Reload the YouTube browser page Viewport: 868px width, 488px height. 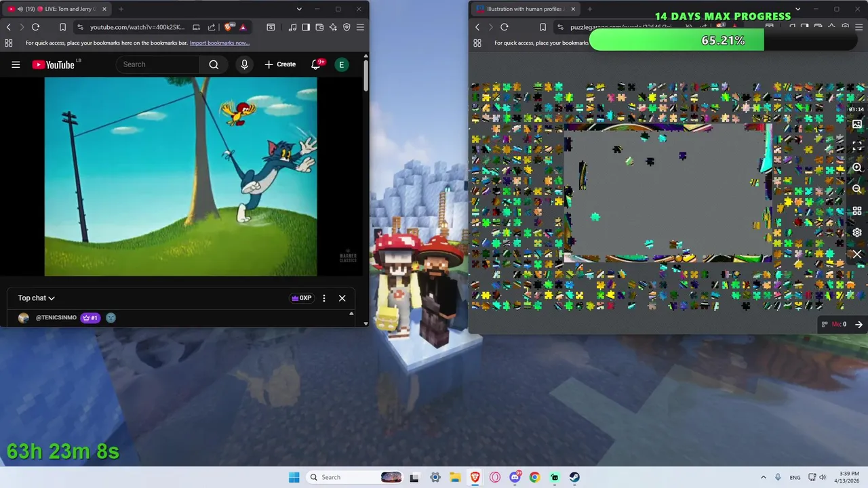pos(35,27)
